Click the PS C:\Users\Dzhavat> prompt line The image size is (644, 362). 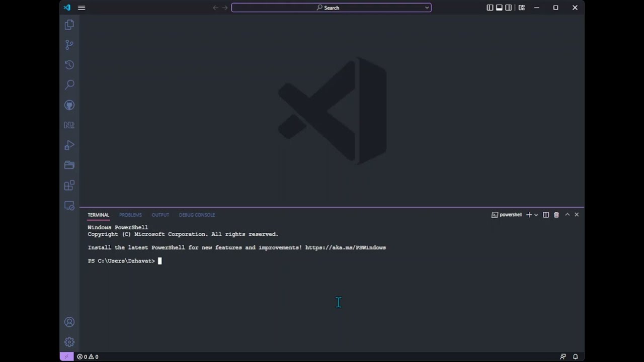[121, 261]
